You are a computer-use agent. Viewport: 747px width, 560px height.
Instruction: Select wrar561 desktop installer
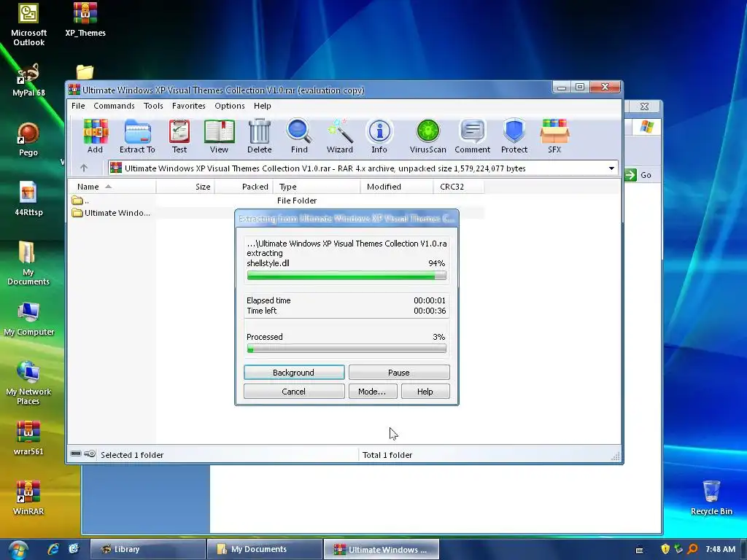click(28, 438)
